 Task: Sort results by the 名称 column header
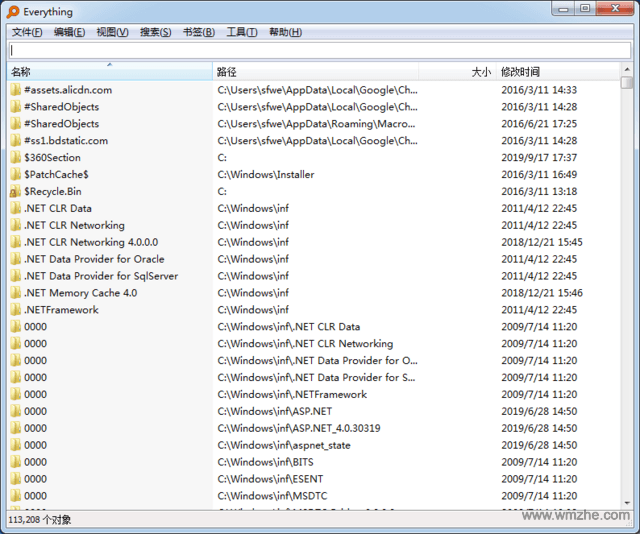coord(110,71)
